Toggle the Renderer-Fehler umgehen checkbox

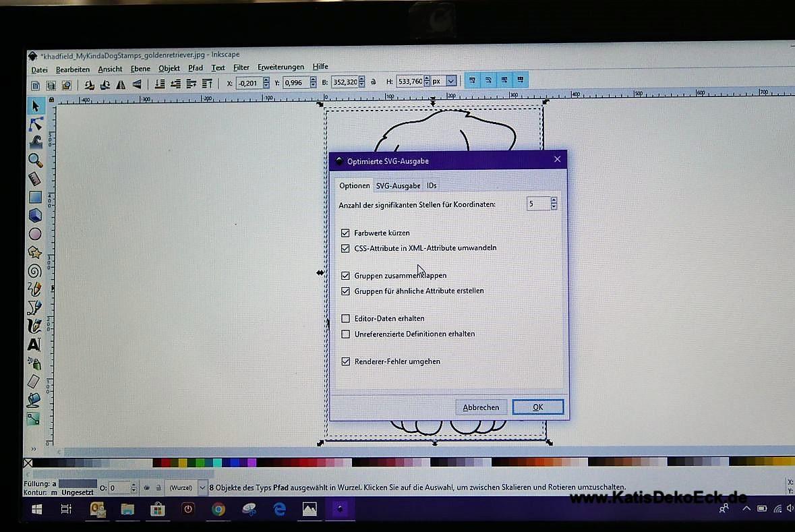tap(345, 361)
